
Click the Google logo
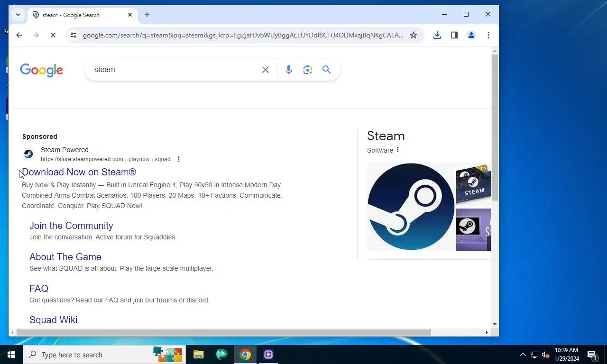42,70
